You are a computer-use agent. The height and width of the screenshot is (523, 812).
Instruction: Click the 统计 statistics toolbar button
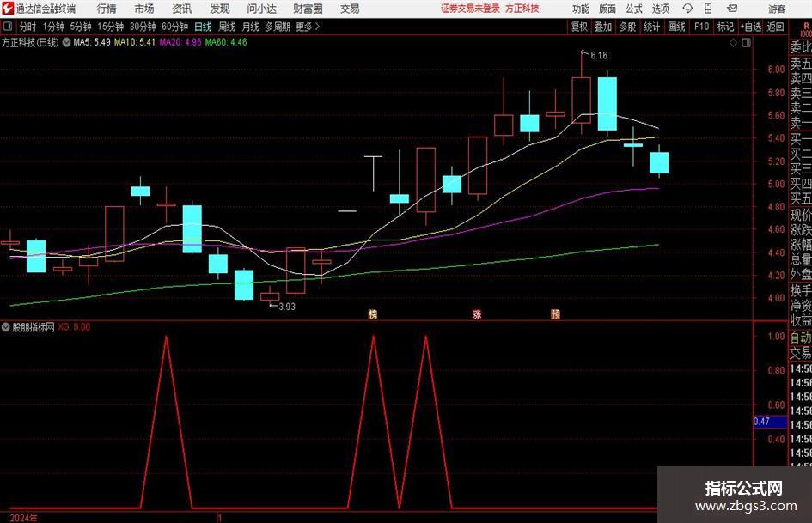(x=651, y=27)
